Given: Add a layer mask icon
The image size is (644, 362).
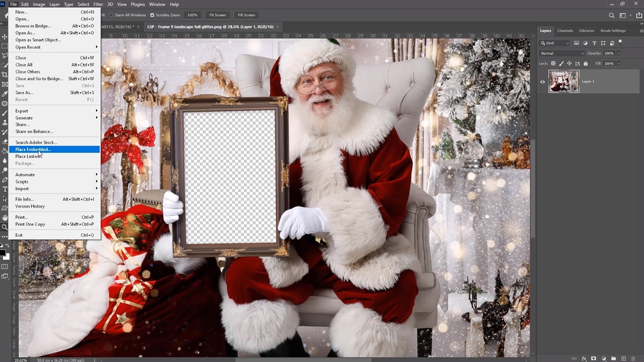Looking at the screenshot, I should pyautogui.click(x=594, y=358).
